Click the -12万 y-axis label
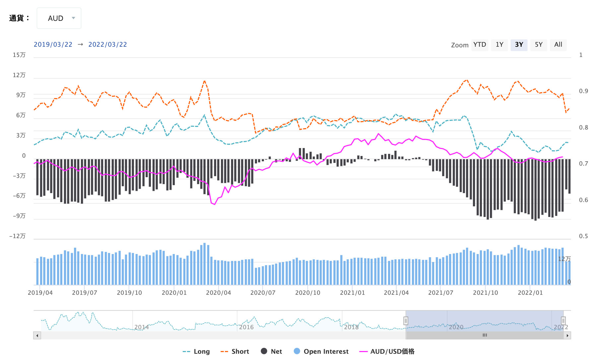This screenshot has width=595, height=364. coord(17,236)
